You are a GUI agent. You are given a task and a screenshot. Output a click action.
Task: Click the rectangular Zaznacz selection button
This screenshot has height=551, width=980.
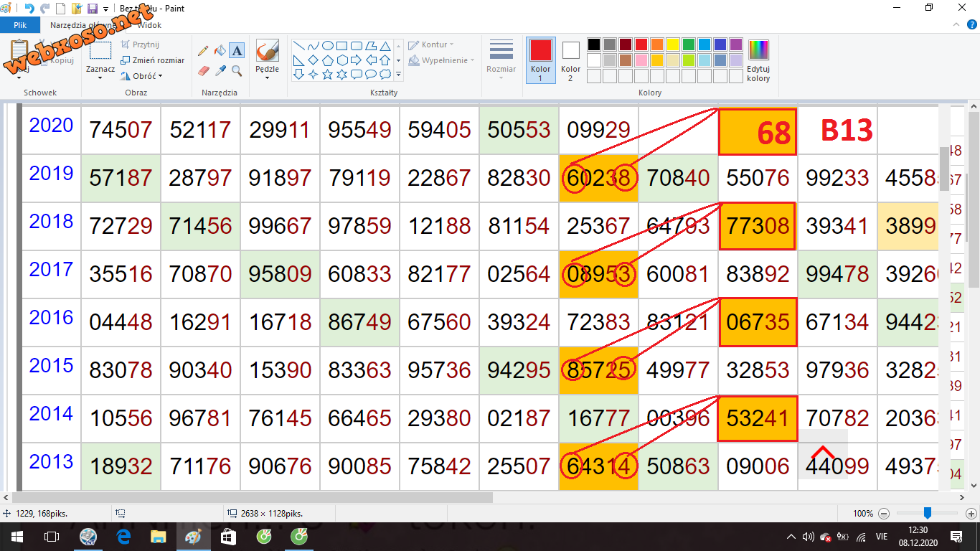coord(100,52)
